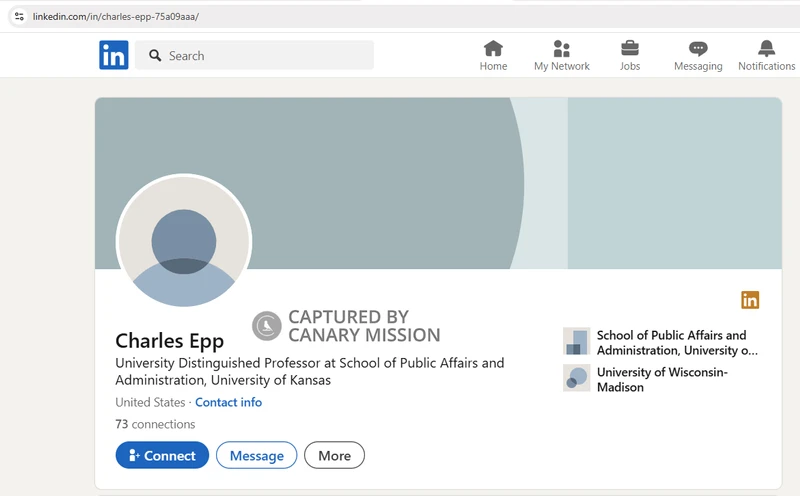Click School of Public Affairs logo icon

[x=577, y=341]
